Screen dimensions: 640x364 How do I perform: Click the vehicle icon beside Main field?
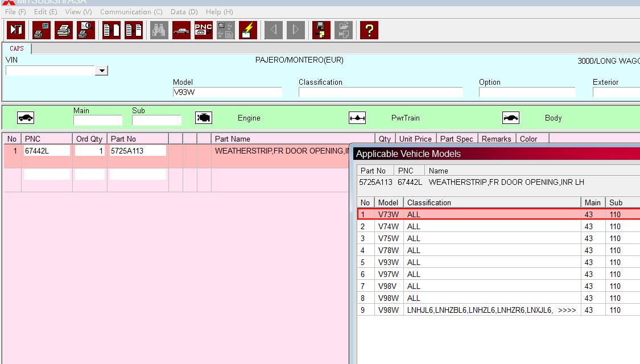coord(25,118)
